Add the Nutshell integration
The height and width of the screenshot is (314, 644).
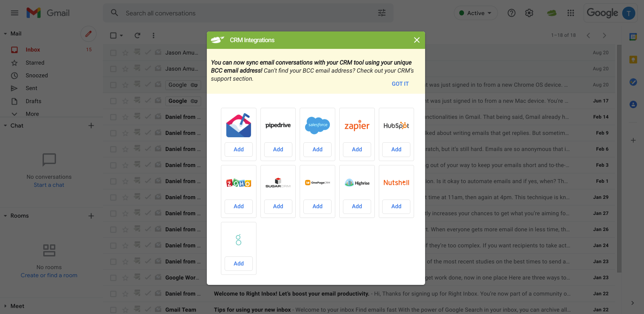(396, 206)
